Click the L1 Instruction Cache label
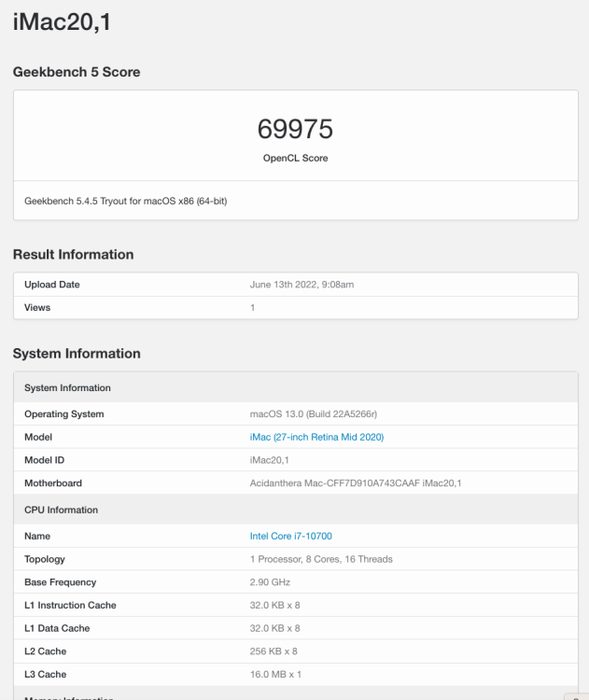Image resolution: width=589 pixels, height=700 pixels. point(70,605)
